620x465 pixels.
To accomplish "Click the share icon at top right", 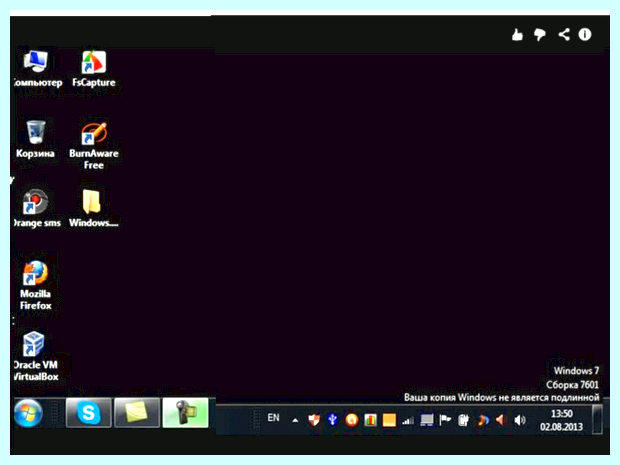I will point(564,35).
